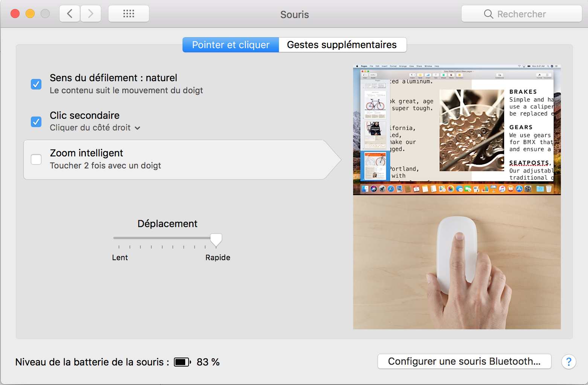
Task: Click the gray window zoom button
Action: pos(45,14)
